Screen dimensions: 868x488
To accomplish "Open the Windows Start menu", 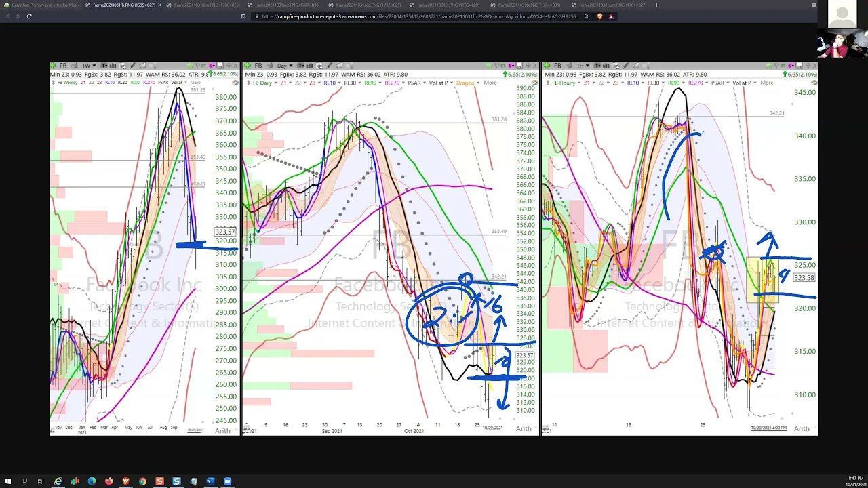I will coord(8,481).
